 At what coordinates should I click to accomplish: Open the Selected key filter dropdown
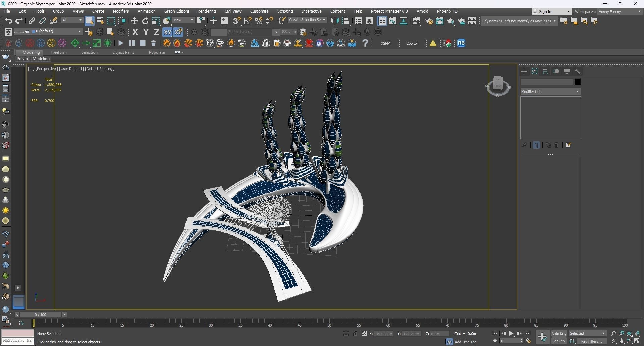point(587,333)
